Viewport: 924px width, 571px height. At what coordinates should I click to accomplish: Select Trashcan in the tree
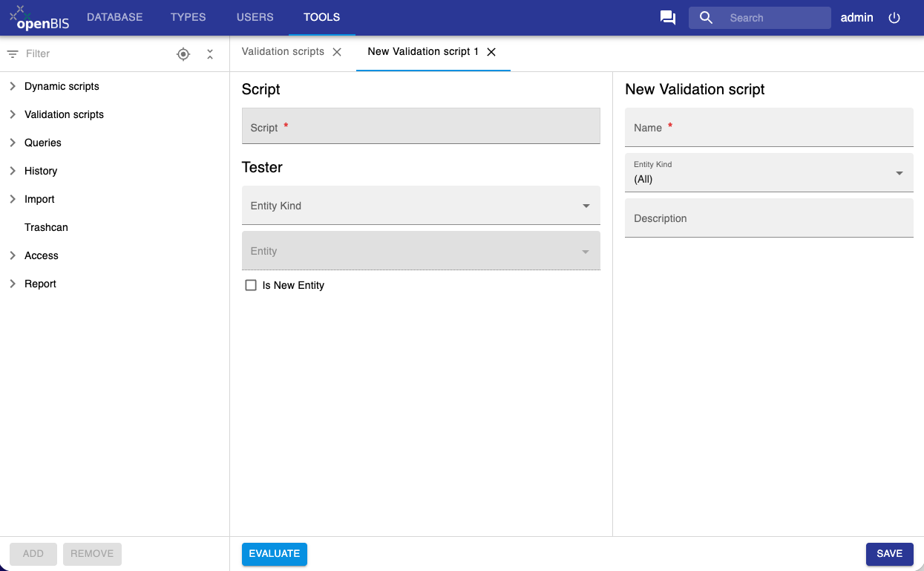[x=46, y=227]
